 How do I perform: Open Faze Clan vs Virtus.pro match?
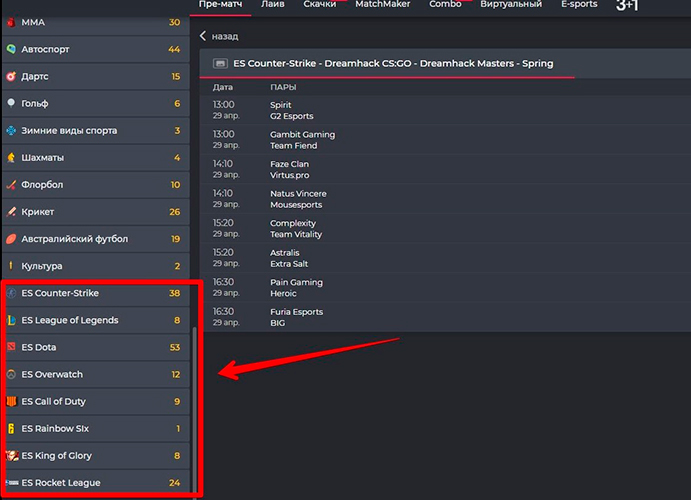point(445,169)
